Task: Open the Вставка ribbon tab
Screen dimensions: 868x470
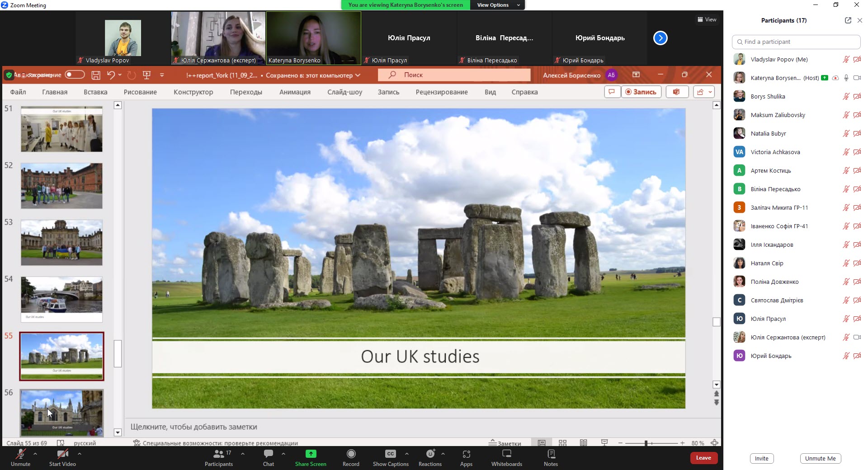Action: coord(95,92)
